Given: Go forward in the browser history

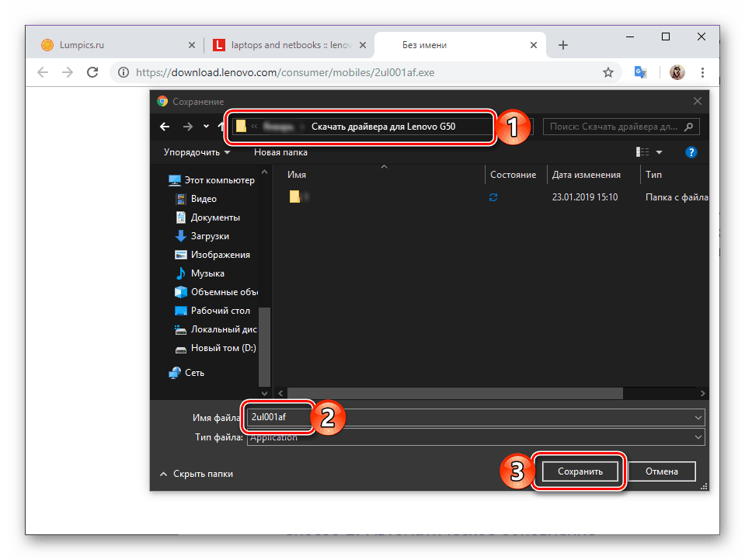Looking at the screenshot, I should [x=68, y=72].
